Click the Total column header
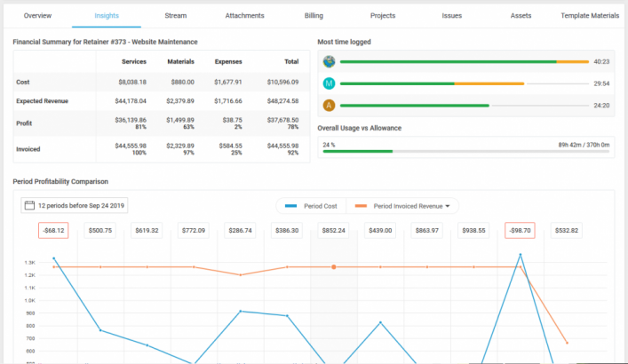The width and height of the screenshot is (628, 364). (x=291, y=61)
